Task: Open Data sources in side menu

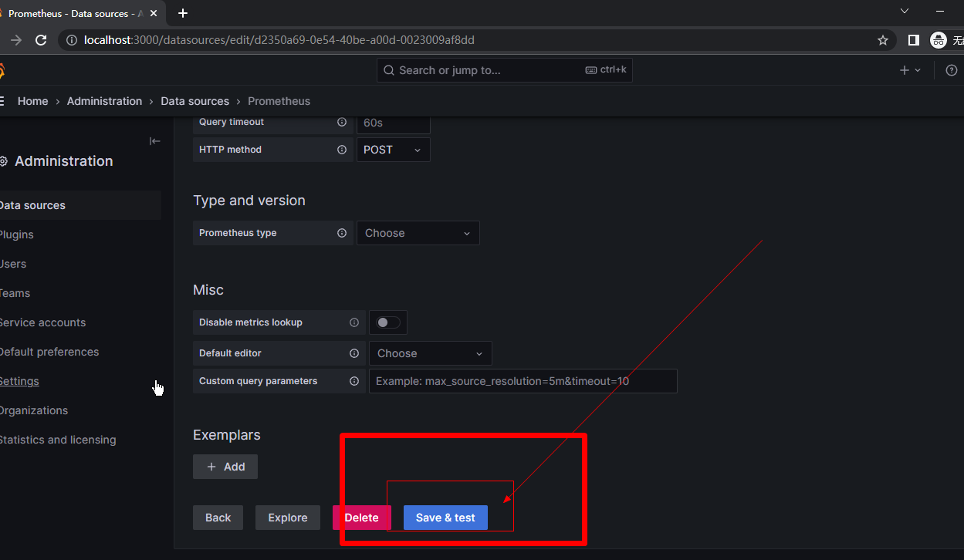Action: point(80,205)
